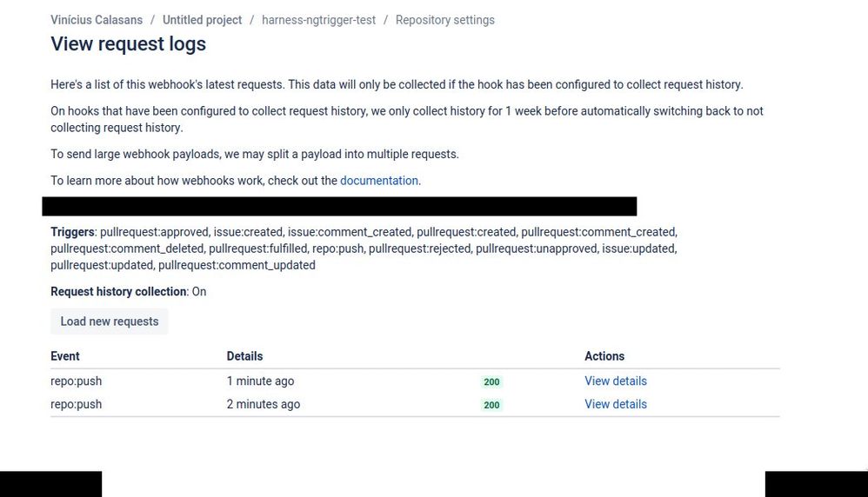868x497 pixels.
Task: Navigate to Repository settings breadcrumb
Action: coord(445,20)
